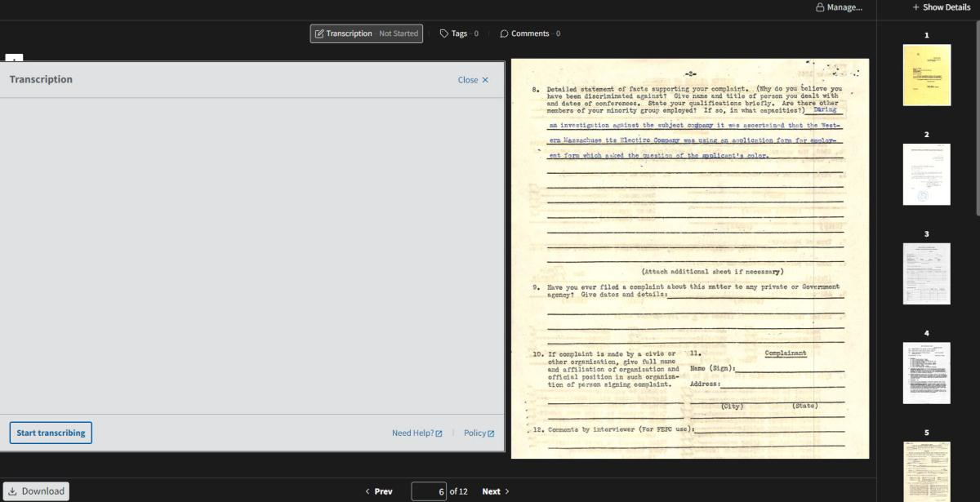Select page 3 thumbnail

click(x=926, y=273)
